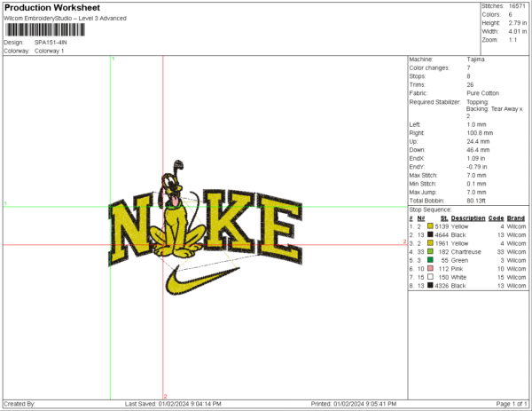Click the Page 1 of 1 label

click(x=512, y=404)
